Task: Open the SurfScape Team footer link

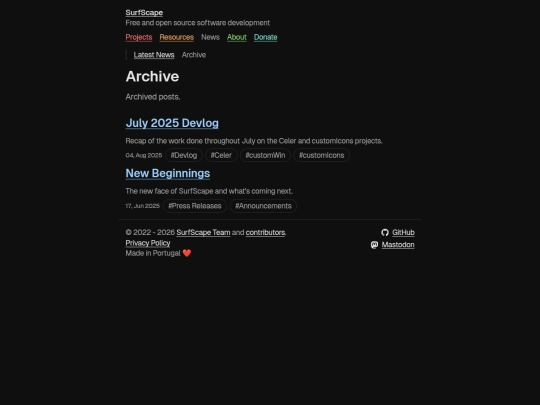Action: coord(203,232)
